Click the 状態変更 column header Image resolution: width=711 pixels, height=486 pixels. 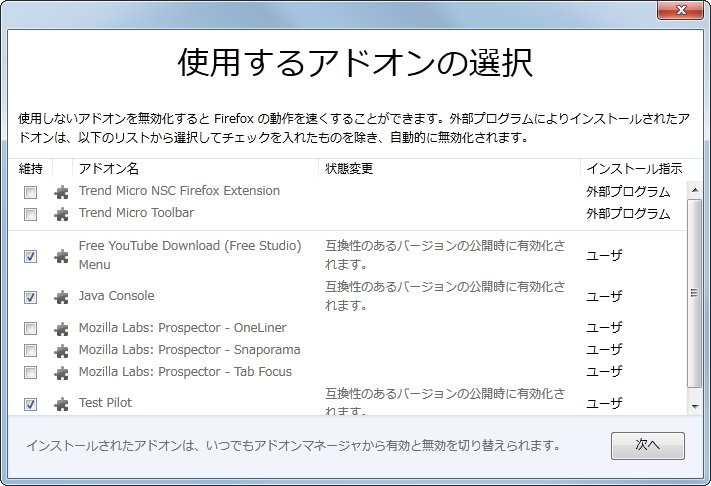click(449, 169)
